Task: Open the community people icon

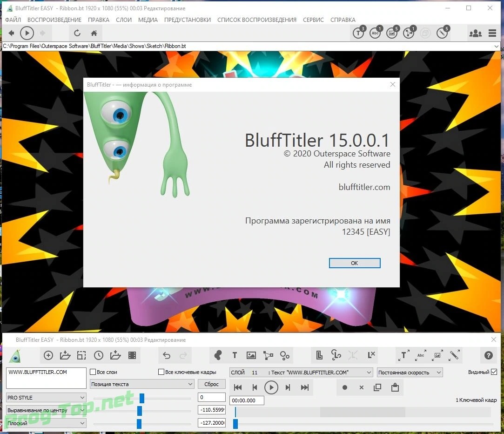Action: click(x=476, y=33)
